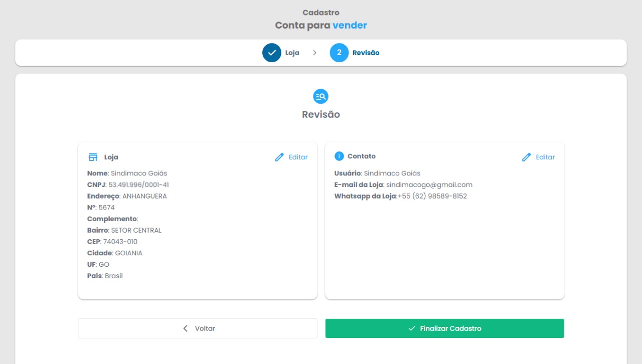Click the left chevron on Voltar
The height and width of the screenshot is (364, 642).
click(x=186, y=328)
